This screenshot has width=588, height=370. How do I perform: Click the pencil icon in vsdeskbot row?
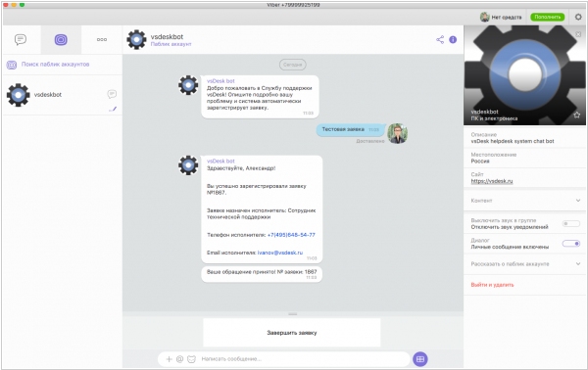113,109
